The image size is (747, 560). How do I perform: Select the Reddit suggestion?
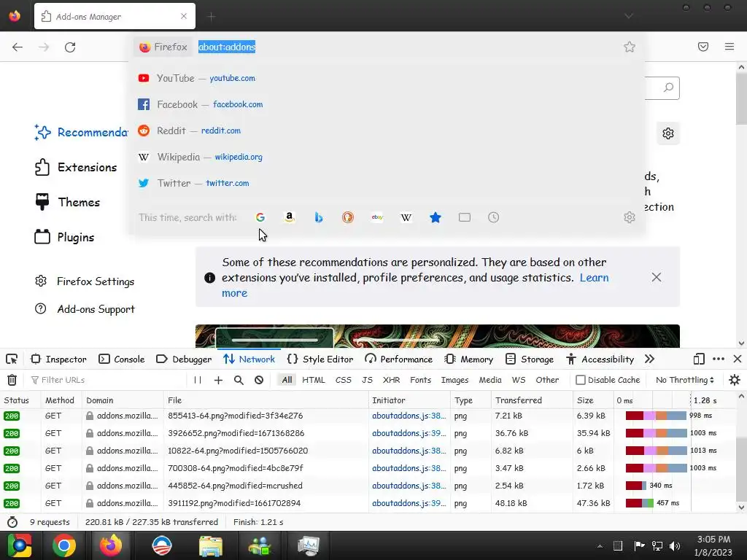point(387,131)
